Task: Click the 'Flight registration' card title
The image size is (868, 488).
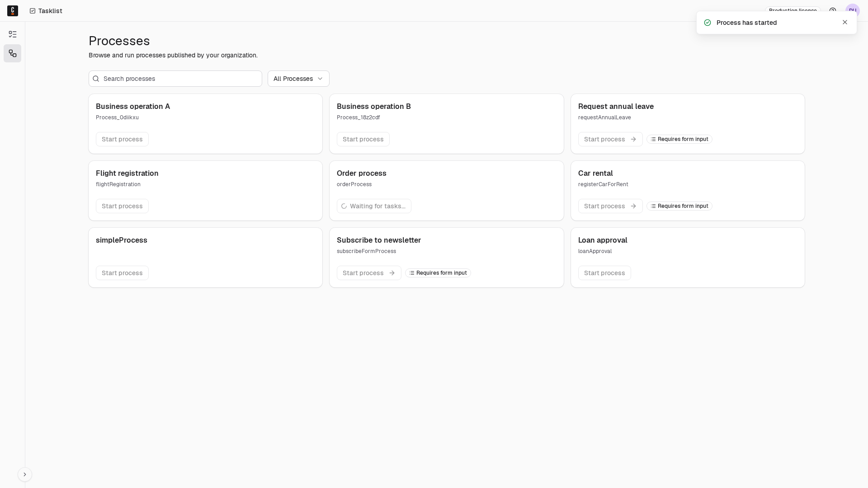Action: (127, 173)
